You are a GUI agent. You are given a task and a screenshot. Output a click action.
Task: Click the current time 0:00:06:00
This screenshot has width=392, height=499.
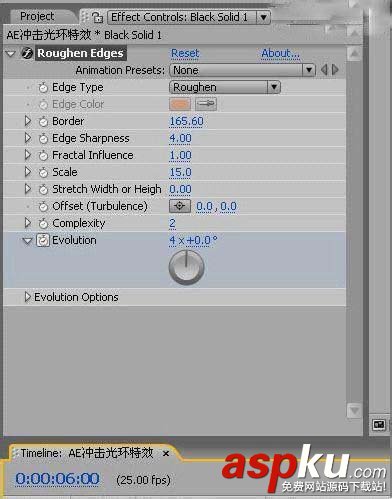57,479
